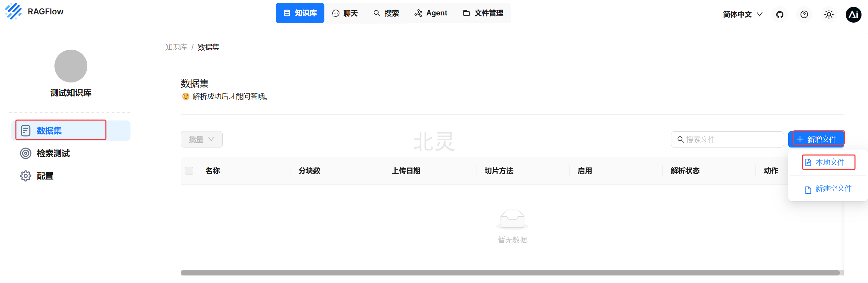
Task: Click the search magnifier icon in 搜索文件
Action: pyautogui.click(x=681, y=139)
